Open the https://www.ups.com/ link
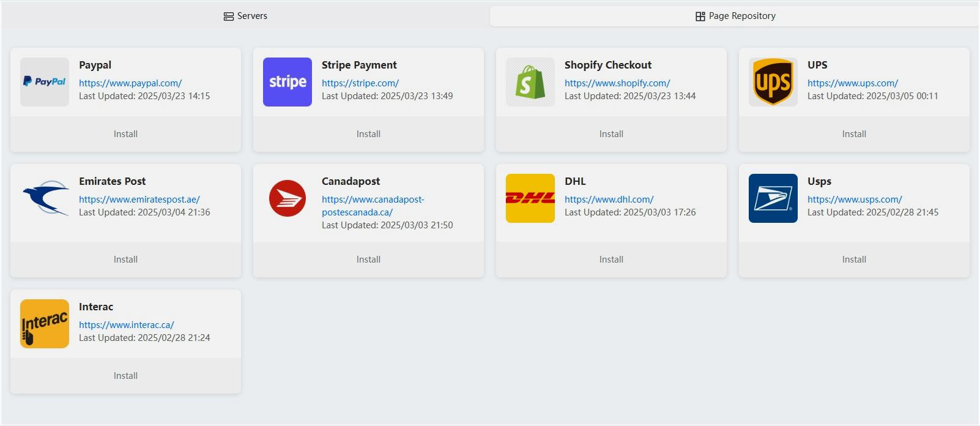 [853, 83]
